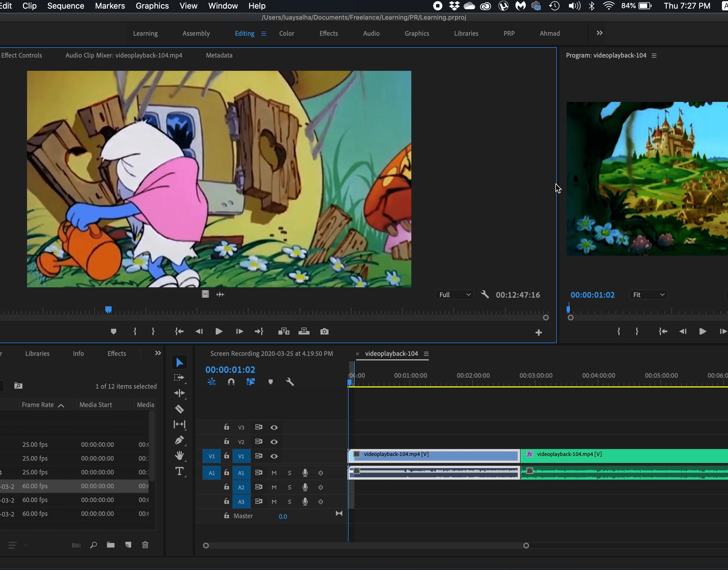This screenshot has height=570, width=728.
Task: Select the Track Select Forward tool
Action: pos(179,378)
